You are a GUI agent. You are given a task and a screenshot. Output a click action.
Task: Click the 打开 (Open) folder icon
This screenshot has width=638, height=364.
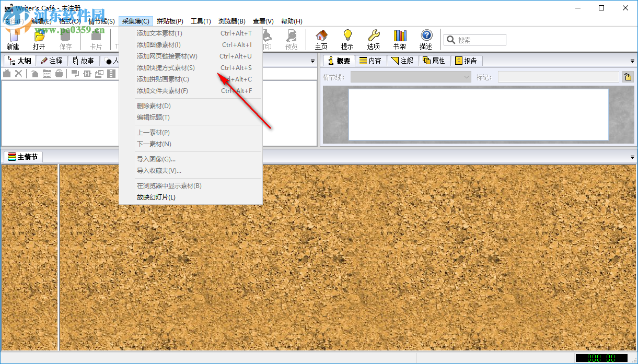pyautogui.click(x=39, y=38)
